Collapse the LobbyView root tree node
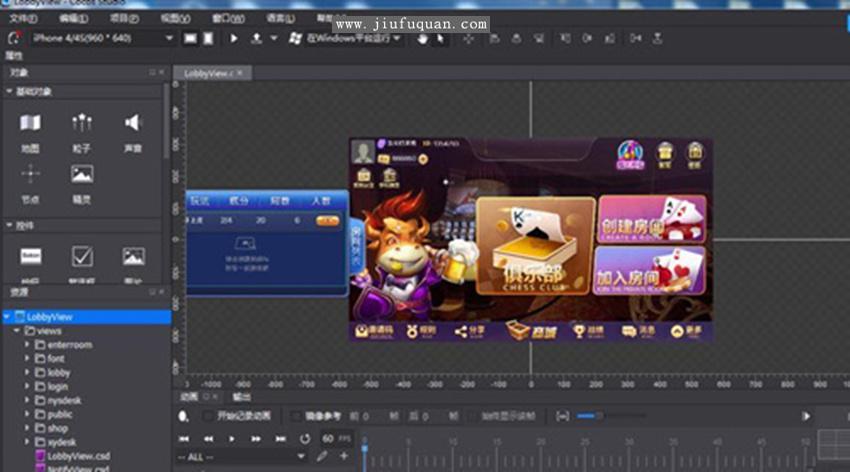 click(7, 316)
